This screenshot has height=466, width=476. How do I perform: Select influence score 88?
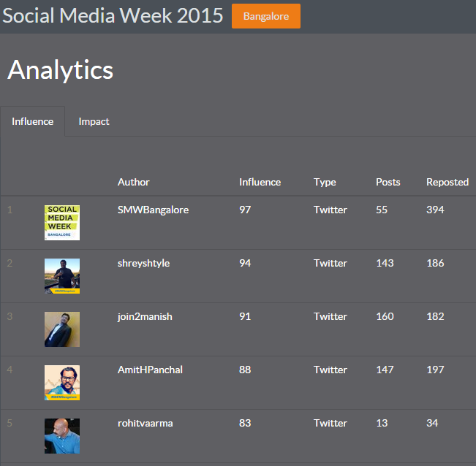(245, 370)
